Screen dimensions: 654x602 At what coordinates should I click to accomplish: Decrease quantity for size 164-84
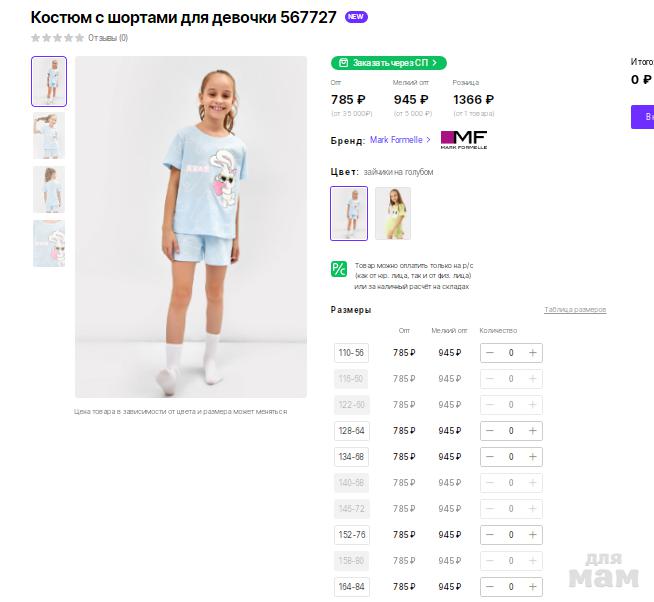pyautogui.click(x=490, y=587)
